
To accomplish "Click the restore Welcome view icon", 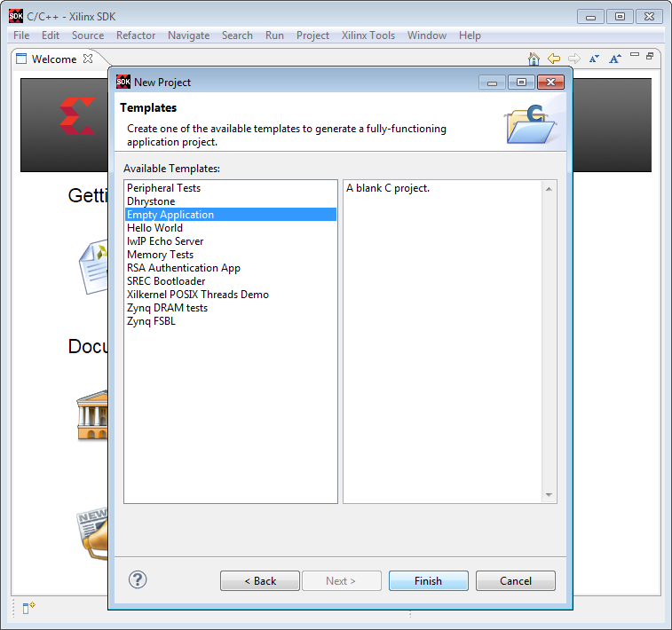I will pos(650,56).
